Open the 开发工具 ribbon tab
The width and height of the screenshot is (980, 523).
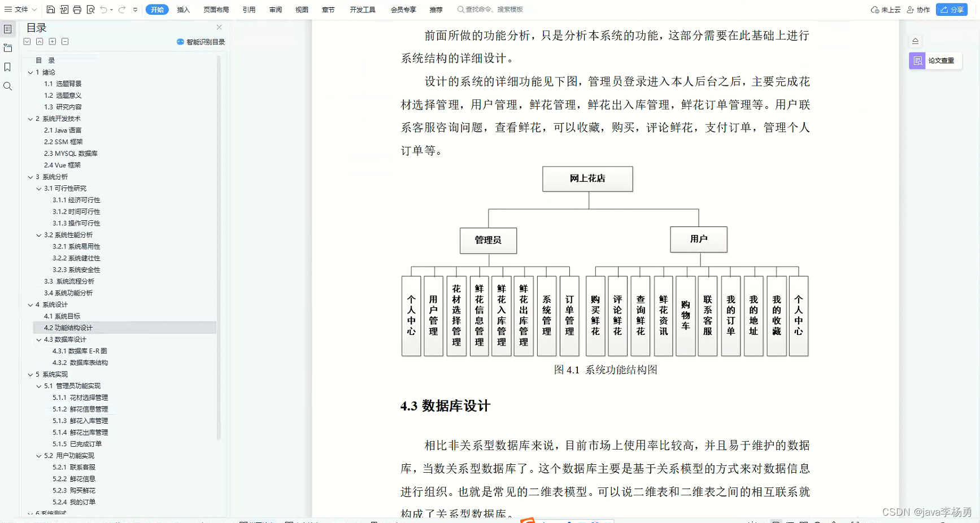pyautogui.click(x=362, y=10)
